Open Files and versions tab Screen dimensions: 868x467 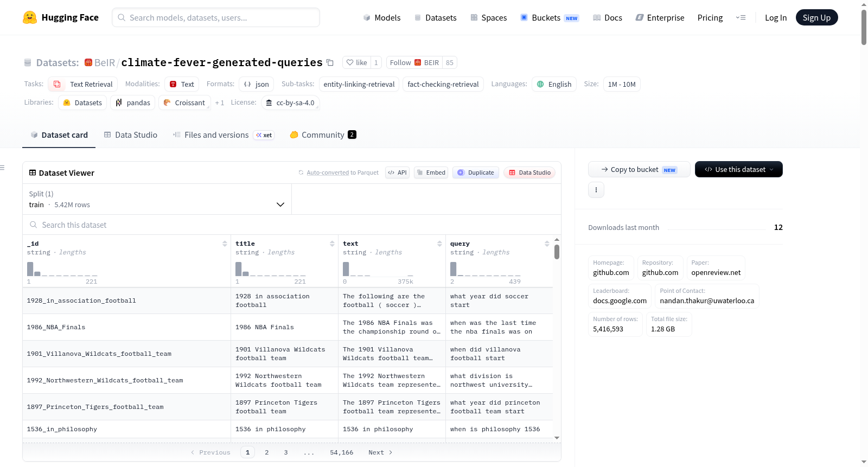click(223, 135)
